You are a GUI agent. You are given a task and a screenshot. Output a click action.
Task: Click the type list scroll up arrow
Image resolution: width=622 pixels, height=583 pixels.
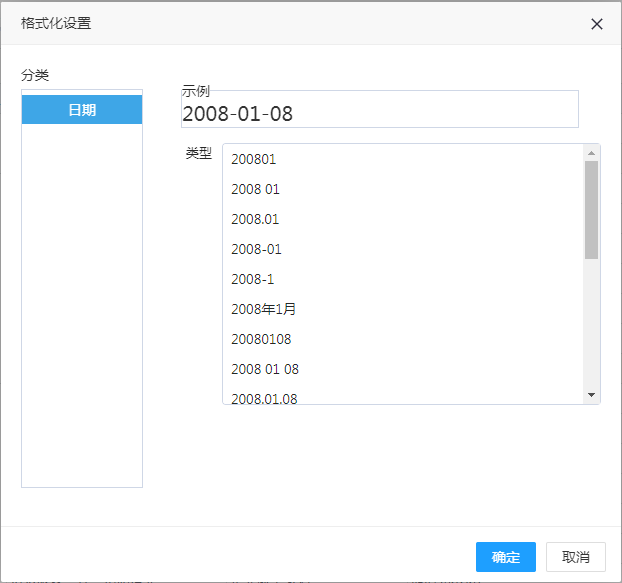(591, 153)
